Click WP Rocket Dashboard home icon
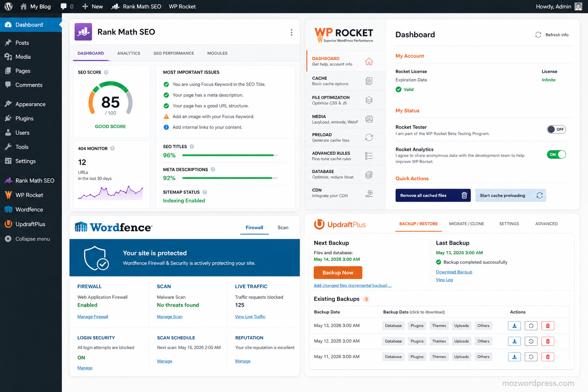The height and width of the screenshot is (392, 588). pyautogui.click(x=369, y=61)
